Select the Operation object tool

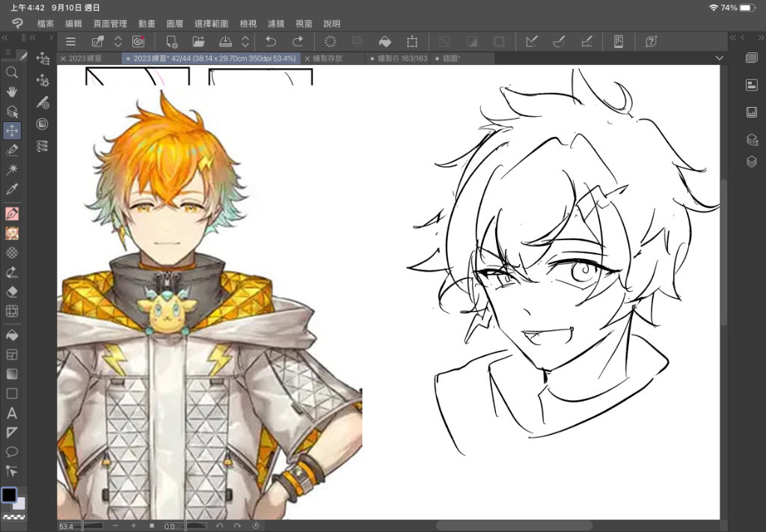(12, 111)
